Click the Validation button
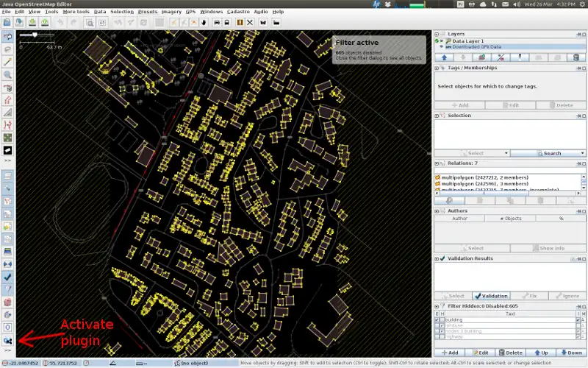Viewport: 588px width, 368px height. click(492, 296)
